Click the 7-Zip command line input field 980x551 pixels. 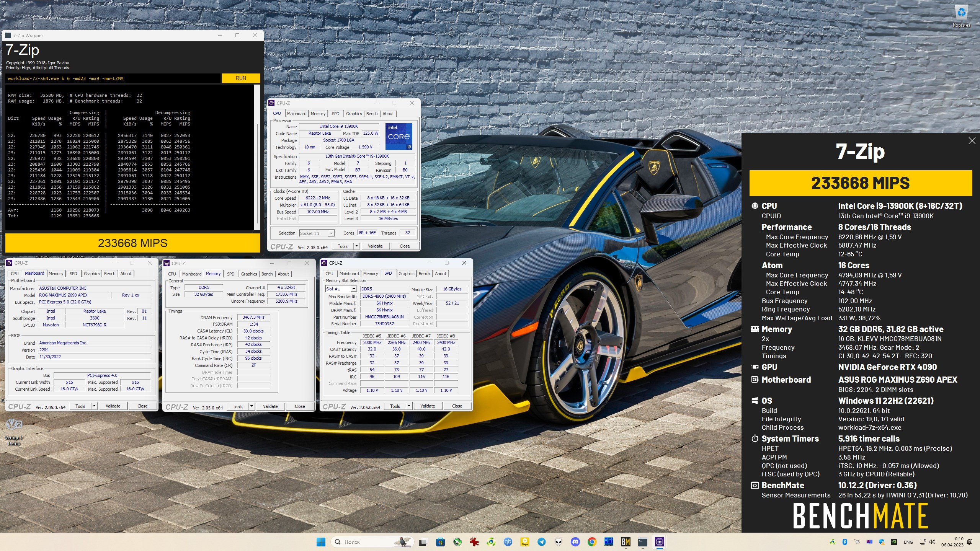(113, 78)
